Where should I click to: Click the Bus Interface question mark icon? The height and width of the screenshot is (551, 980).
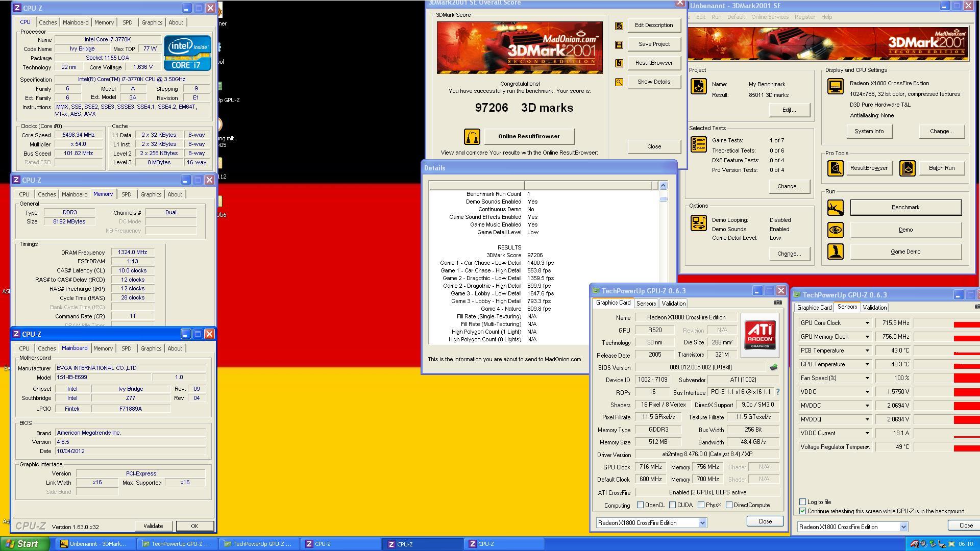coord(778,392)
